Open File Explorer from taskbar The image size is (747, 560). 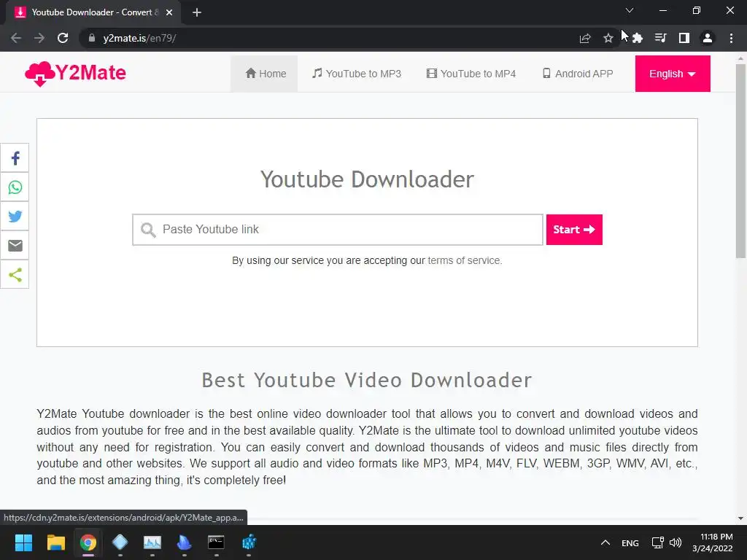pyautogui.click(x=55, y=542)
